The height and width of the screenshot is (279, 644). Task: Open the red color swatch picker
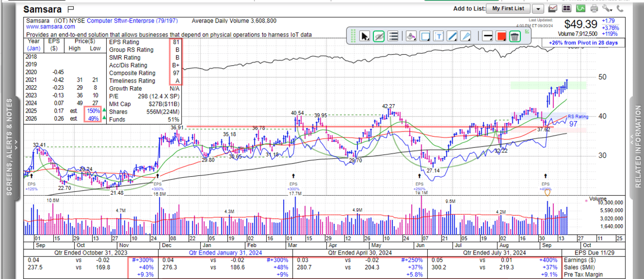(501, 36)
